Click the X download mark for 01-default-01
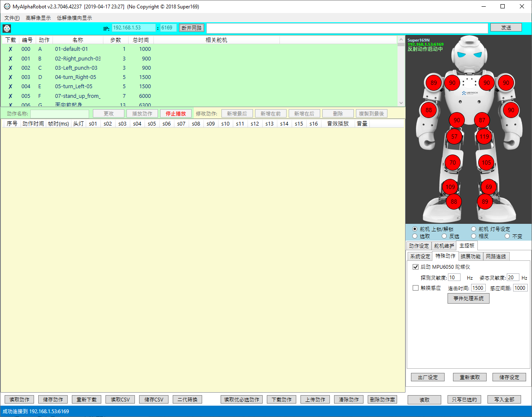Viewport: 532px width, 417px height. [11, 49]
